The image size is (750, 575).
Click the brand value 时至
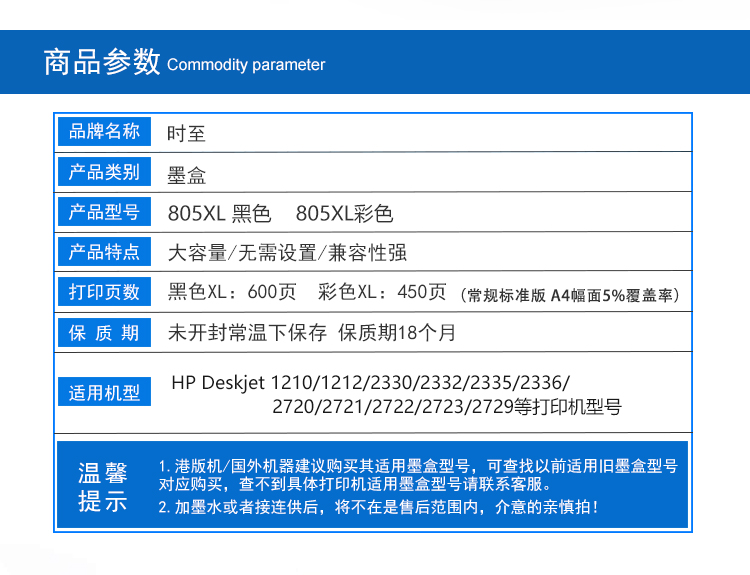pos(186,133)
